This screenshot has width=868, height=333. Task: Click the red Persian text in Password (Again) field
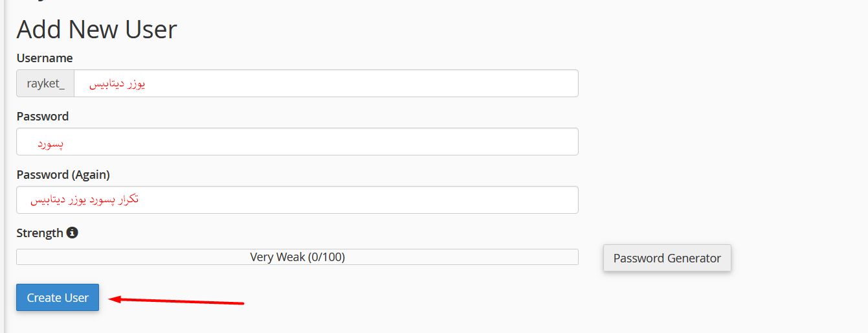click(85, 200)
